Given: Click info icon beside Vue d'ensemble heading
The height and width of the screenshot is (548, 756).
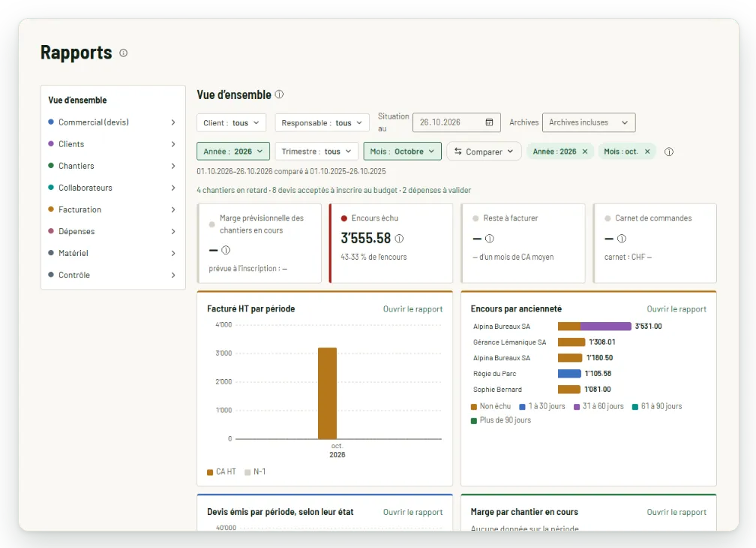Looking at the screenshot, I should pyautogui.click(x=279, y=95).
